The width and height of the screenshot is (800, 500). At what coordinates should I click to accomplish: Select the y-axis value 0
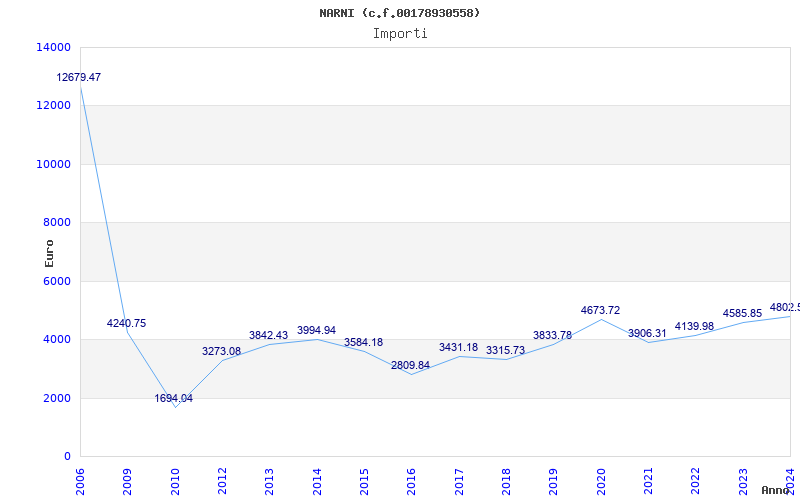click(67, 457)
